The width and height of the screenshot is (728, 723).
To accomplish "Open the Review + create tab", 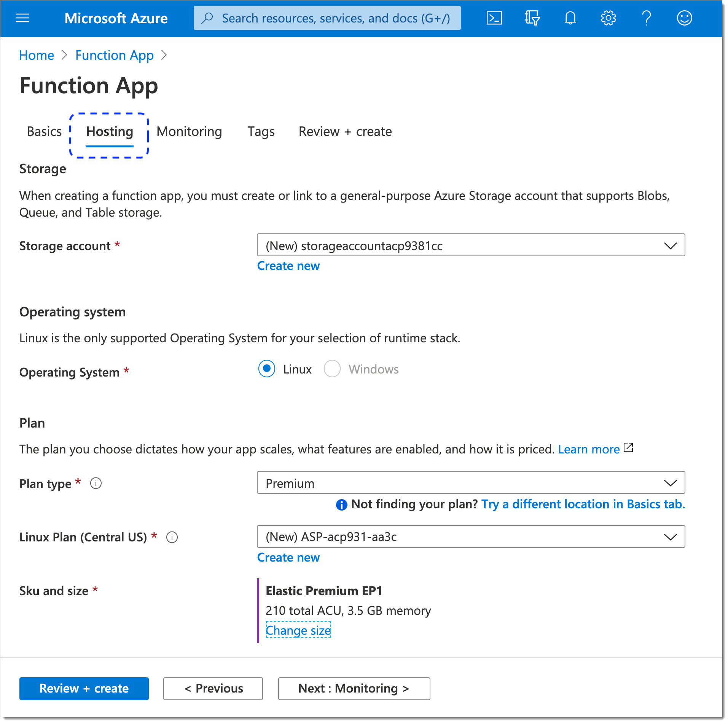I will click(x=345, y=132).
